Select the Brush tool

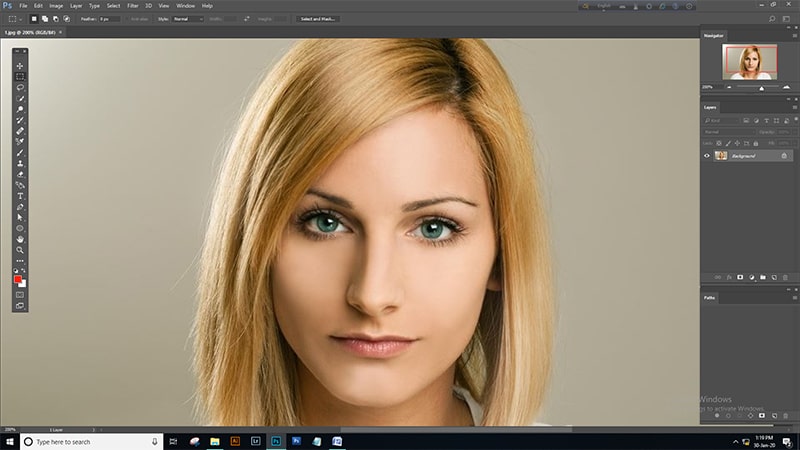(20, 153)
